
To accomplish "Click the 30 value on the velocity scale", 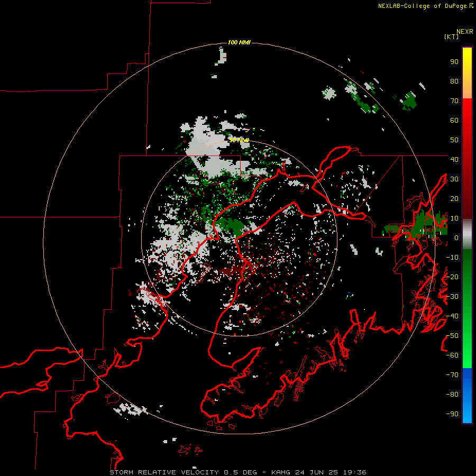I will click(454, 179).
